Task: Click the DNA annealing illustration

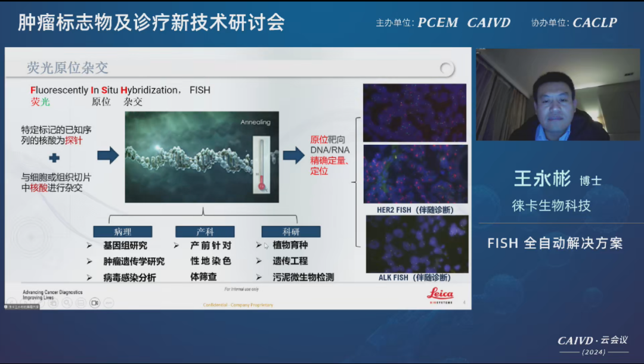Action: (x=202, y=157)
